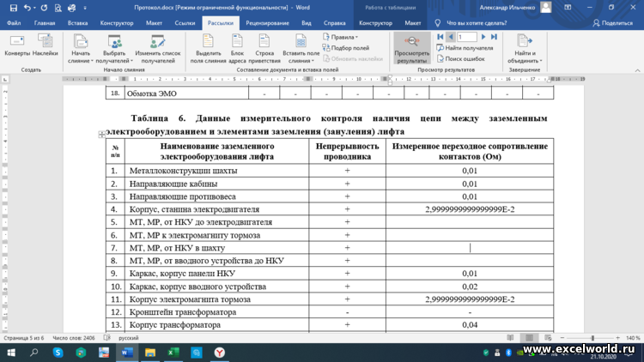Click the Что вы хотите сделать search box
644x362 pixels.
pyautogui.click(x=477, y=23)
